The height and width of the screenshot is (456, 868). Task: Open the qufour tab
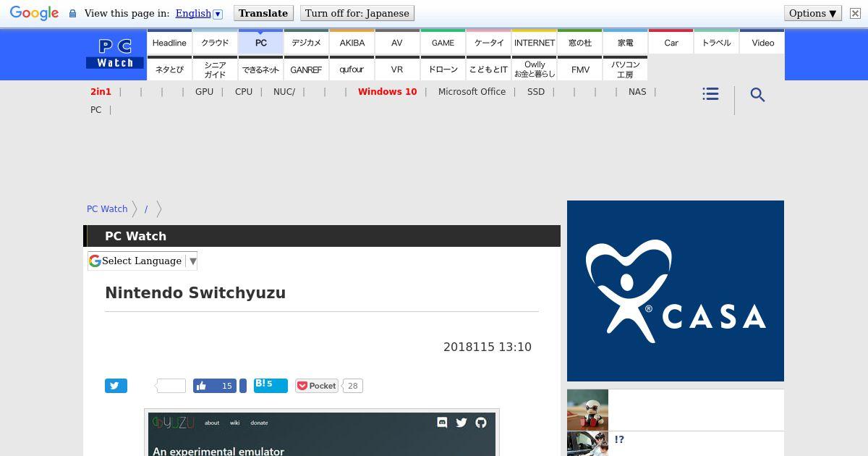click(x=352, y=69)
